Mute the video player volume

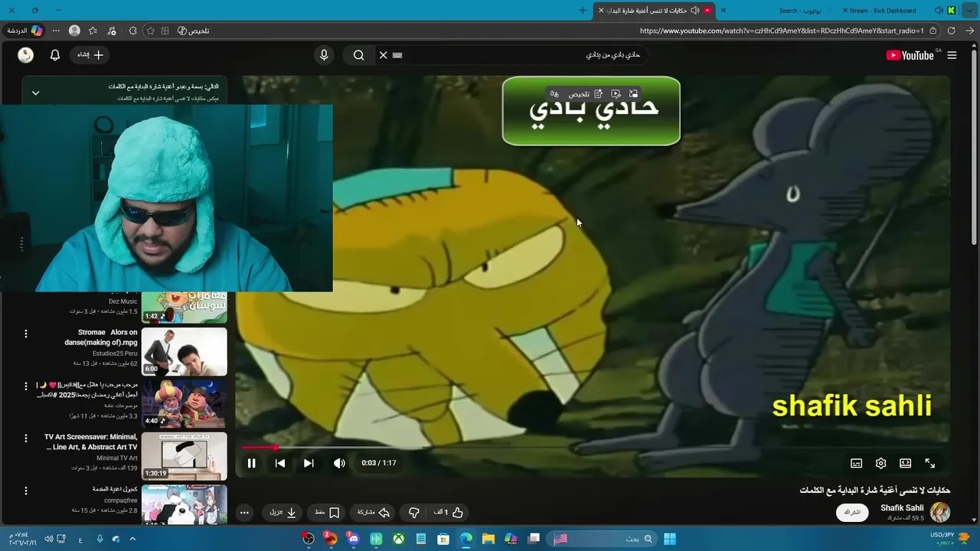pyautogui.click(x=339, y=463)
